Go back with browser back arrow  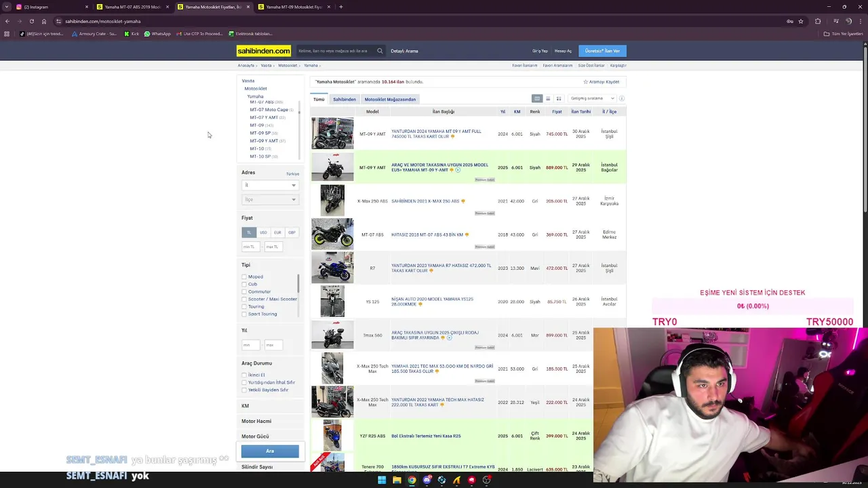7,21
